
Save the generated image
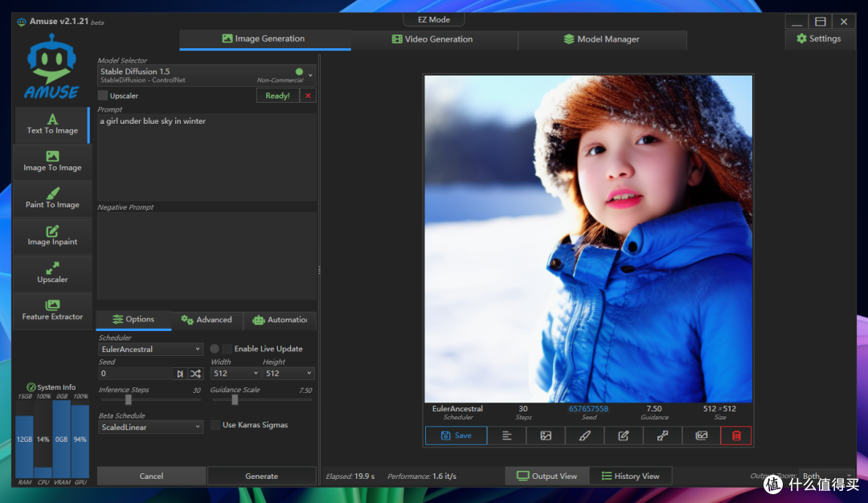coord(457,436)
